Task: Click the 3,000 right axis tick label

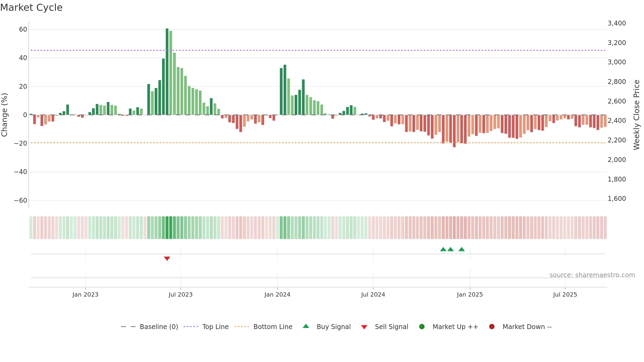Action: coord(617,62)
